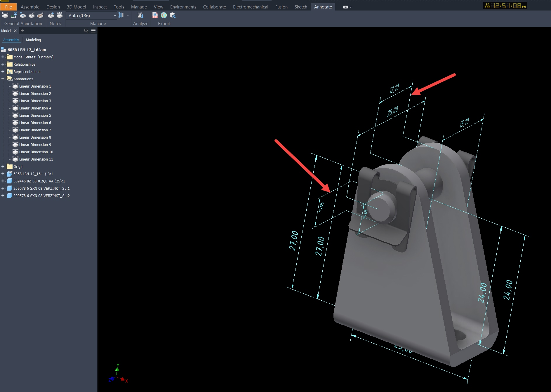This screenshot has width=551, height=392.
Task: Open the File menu
Action: pyautogui.click(x=8, y=7)
